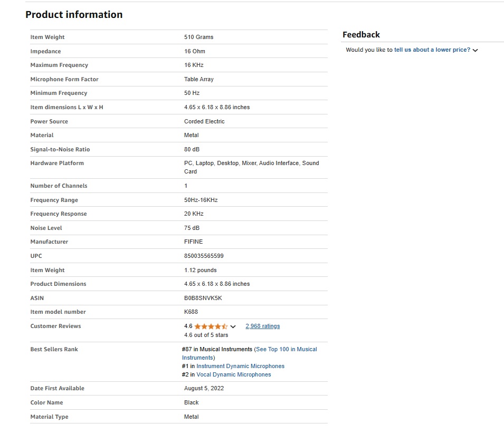This screenshot has width=504, height=434.
Task: Go to Vocal Dynamic Microphones category
Action: (x=234, y=374)
